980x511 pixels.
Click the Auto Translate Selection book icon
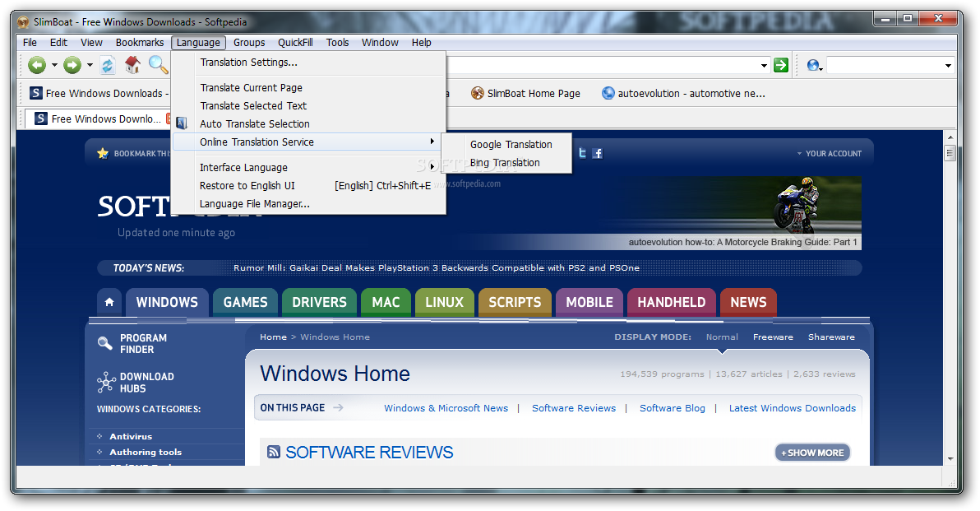coord(181,123)
